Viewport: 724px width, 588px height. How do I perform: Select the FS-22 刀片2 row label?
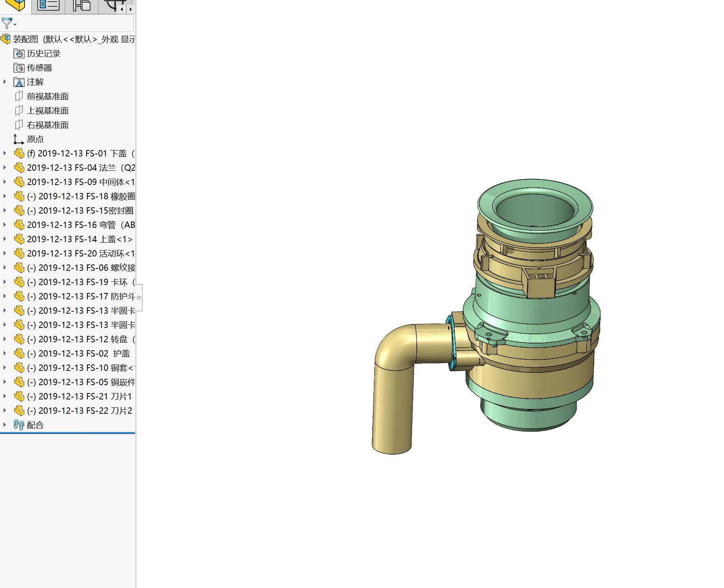(79, 411)
